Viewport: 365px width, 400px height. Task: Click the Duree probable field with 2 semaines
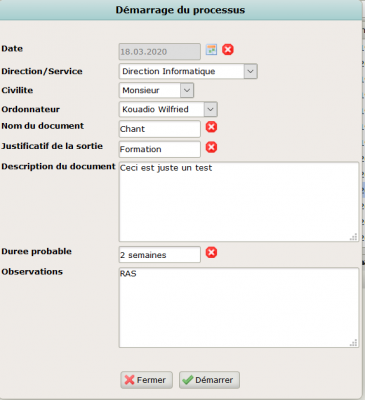click(160, 255)
